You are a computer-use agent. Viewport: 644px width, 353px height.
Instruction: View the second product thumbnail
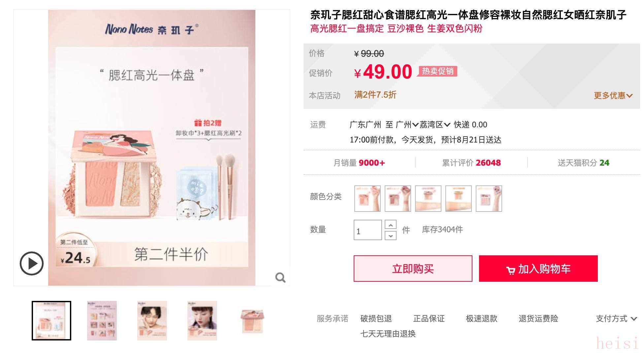(x=102, y=320)
